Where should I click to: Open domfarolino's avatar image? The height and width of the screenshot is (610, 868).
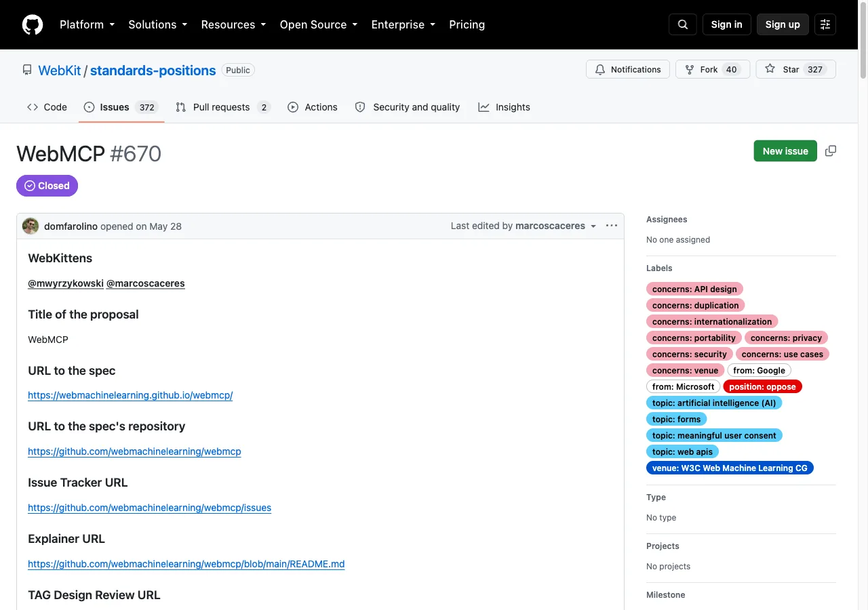click(x=31, y=226)
